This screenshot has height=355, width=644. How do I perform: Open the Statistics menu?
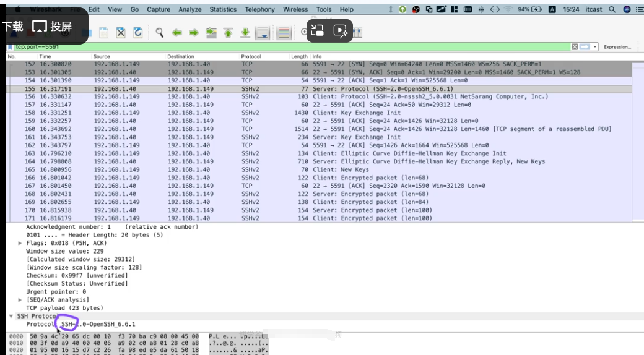coord(223,9)
